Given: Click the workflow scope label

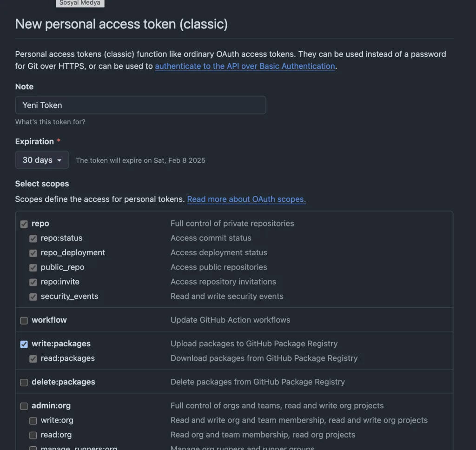Looking at the screenshot, I should click(x=49, y=320).
